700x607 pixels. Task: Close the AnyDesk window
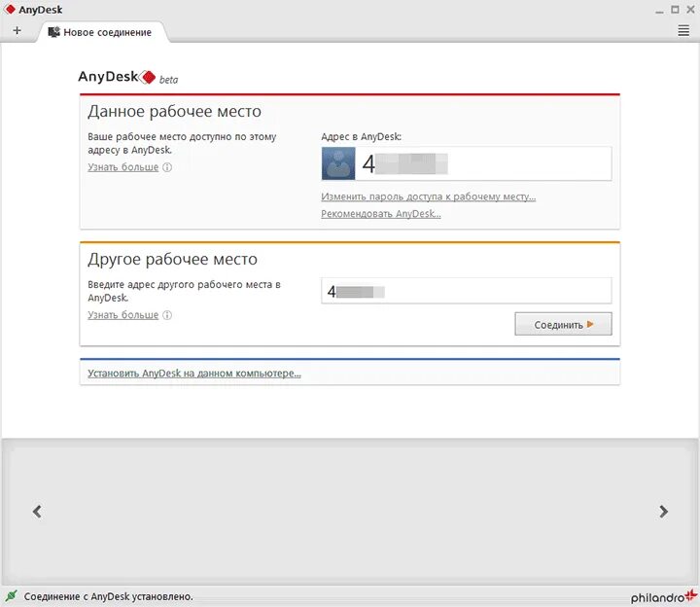tap(690, 10)
